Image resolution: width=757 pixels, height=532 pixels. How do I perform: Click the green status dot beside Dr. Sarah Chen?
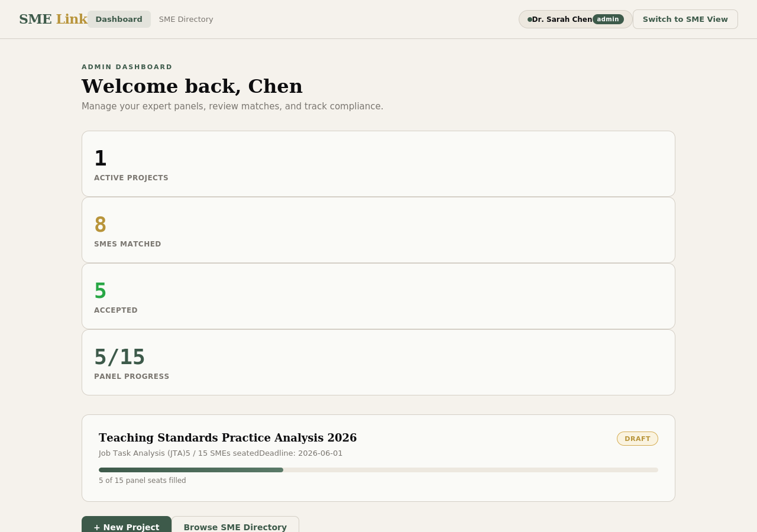[x=530, y=19]
